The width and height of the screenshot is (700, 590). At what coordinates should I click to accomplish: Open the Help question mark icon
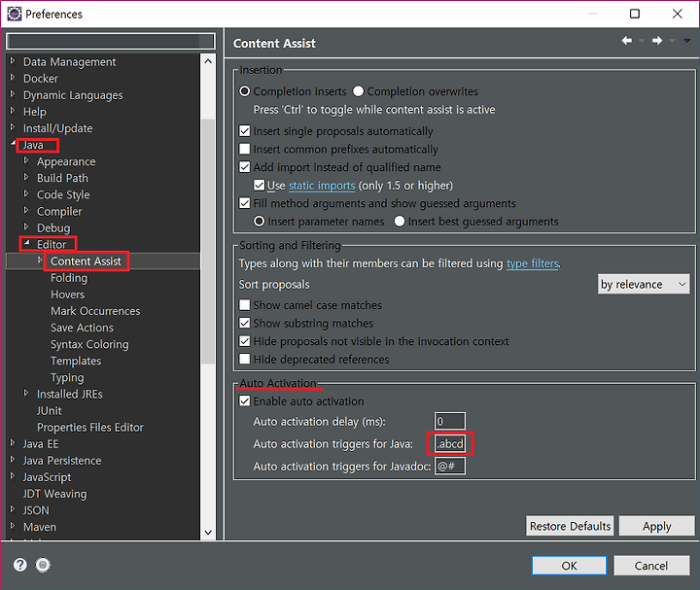(x=20, y=565)
